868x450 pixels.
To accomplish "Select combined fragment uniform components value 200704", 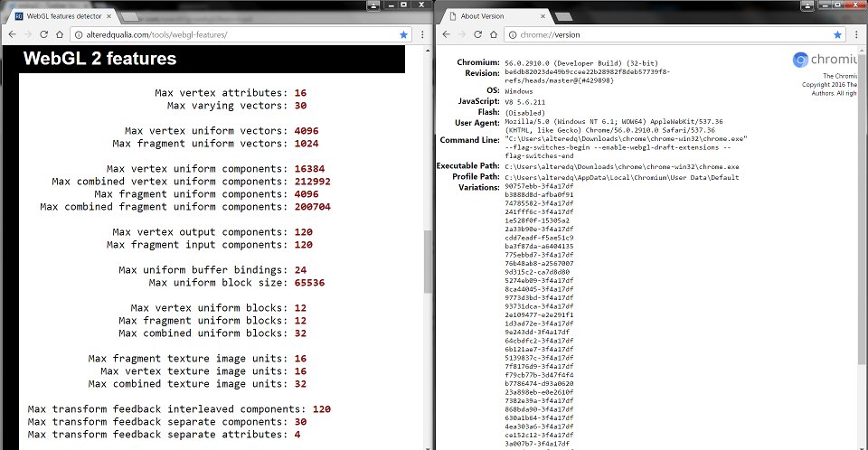I will 313,207.
